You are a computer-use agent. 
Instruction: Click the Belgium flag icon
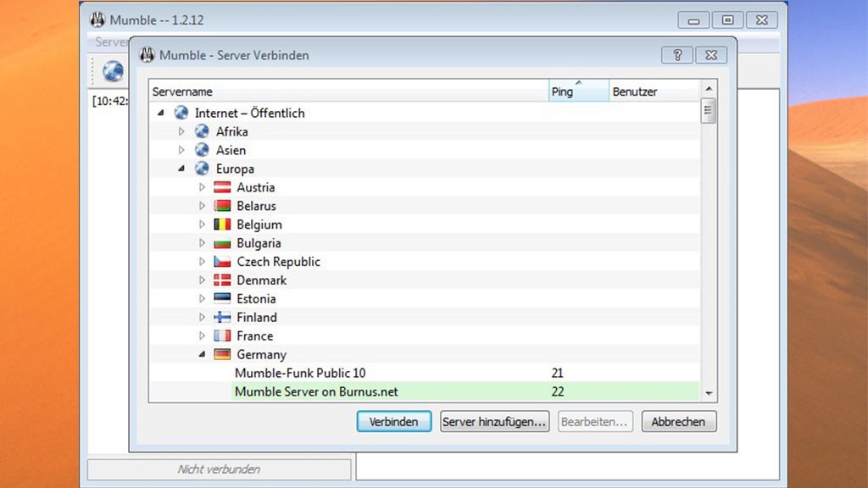(x=222, y=225)
